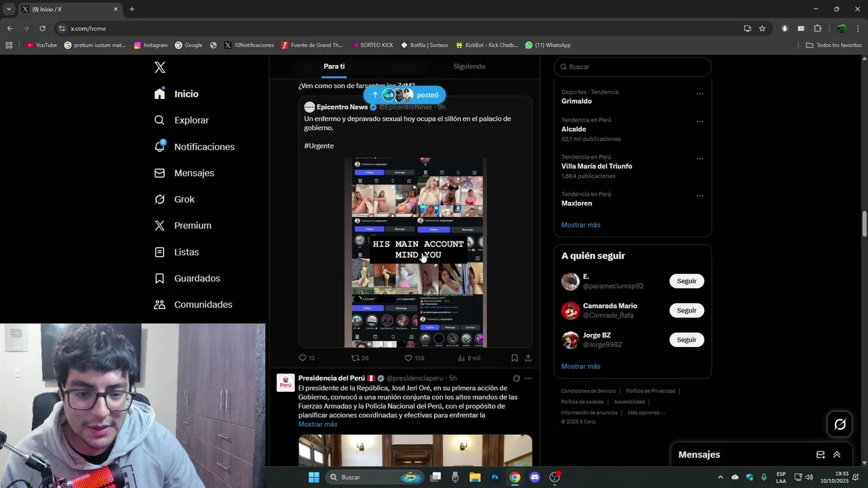Click Mostrar más on the Presidencia post
The image size is (868, 488).
(317, 424)
